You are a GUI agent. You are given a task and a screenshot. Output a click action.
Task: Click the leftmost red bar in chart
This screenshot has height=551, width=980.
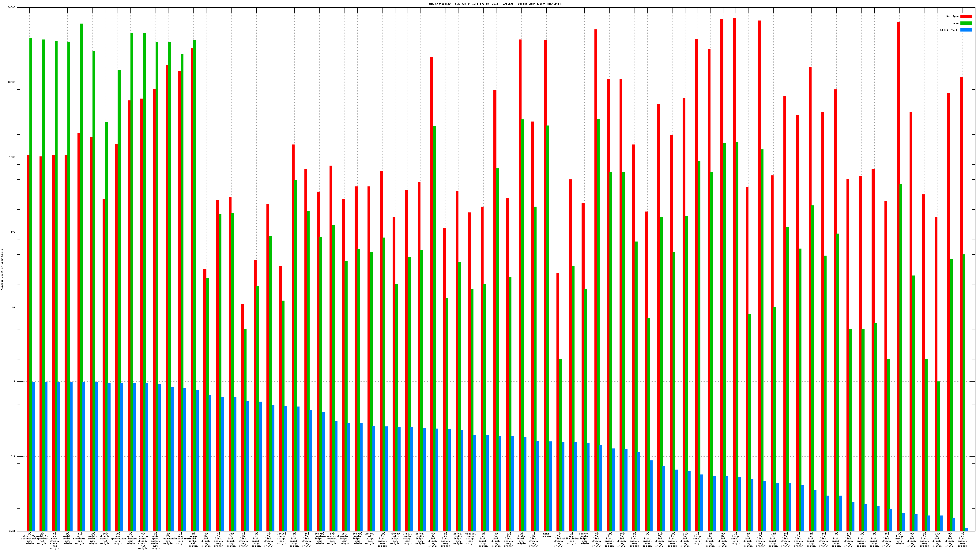point(28,342)
